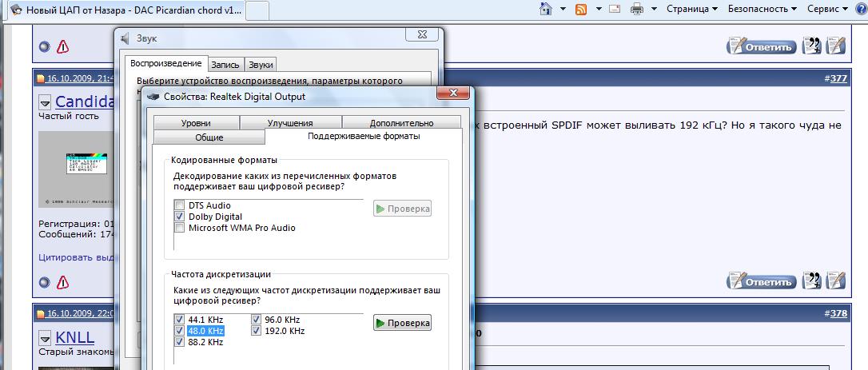The width and height of the screenshot is (868, 370).
Task: Click the Read Mail envelope icon
Action: (615, 9)
